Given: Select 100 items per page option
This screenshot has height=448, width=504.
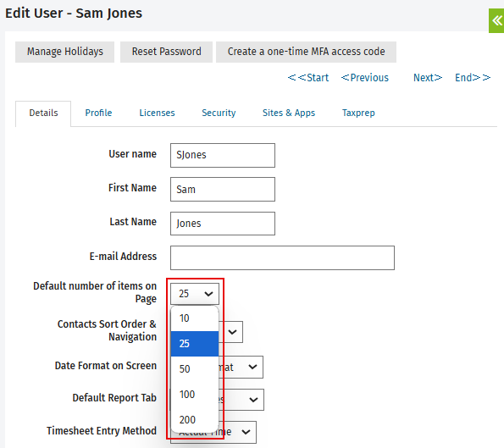Looking at the screenshot, I should pyautogui.click(x=195, y=395).
